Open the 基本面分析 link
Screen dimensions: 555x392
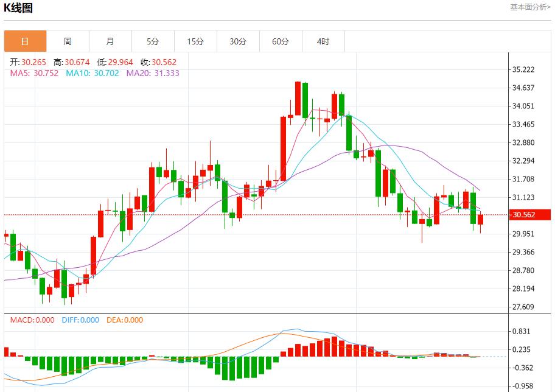[529, 7]
